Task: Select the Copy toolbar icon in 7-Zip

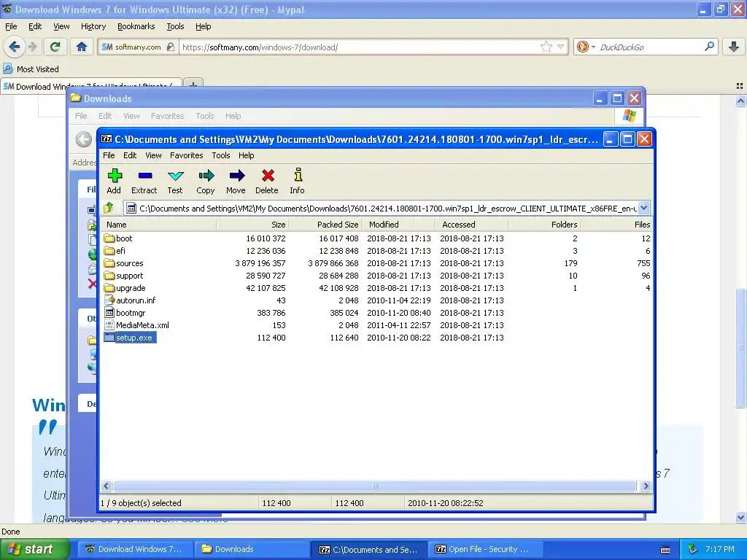Action: (x=205, y=181)
